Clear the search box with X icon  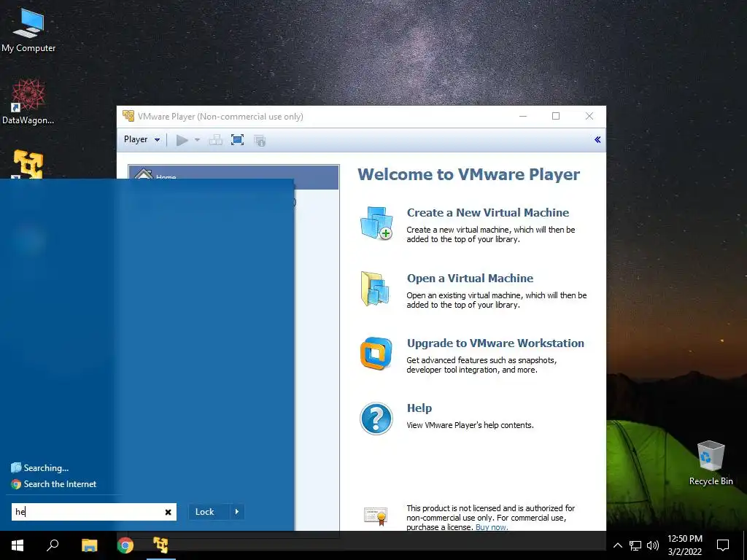click(x=169, y=512)
